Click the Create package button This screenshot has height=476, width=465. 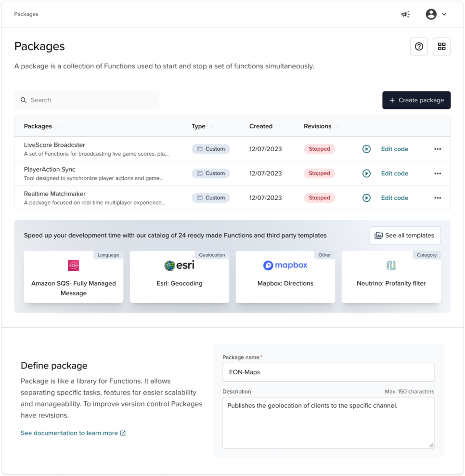416,100
